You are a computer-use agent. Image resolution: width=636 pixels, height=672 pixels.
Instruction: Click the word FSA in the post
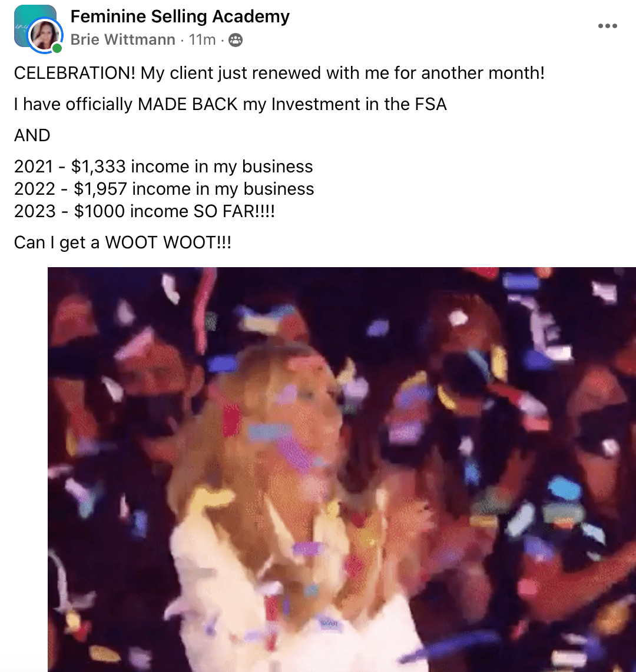430,104
